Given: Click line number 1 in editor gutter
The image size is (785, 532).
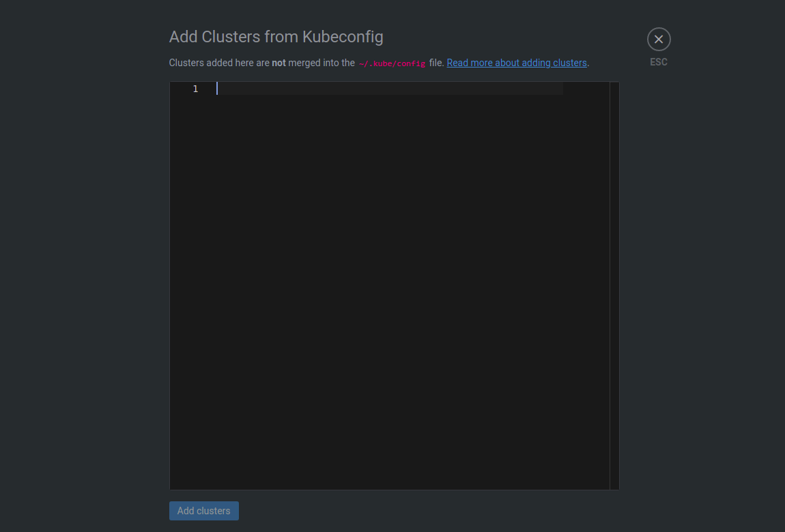Looking at the screenshot, I should point(195,89).
